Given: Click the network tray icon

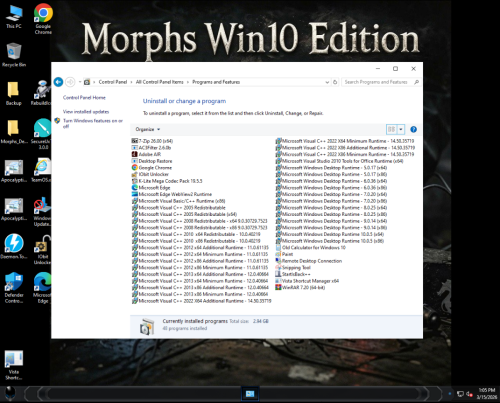Looking at the screenshot, I should (460, 394).
